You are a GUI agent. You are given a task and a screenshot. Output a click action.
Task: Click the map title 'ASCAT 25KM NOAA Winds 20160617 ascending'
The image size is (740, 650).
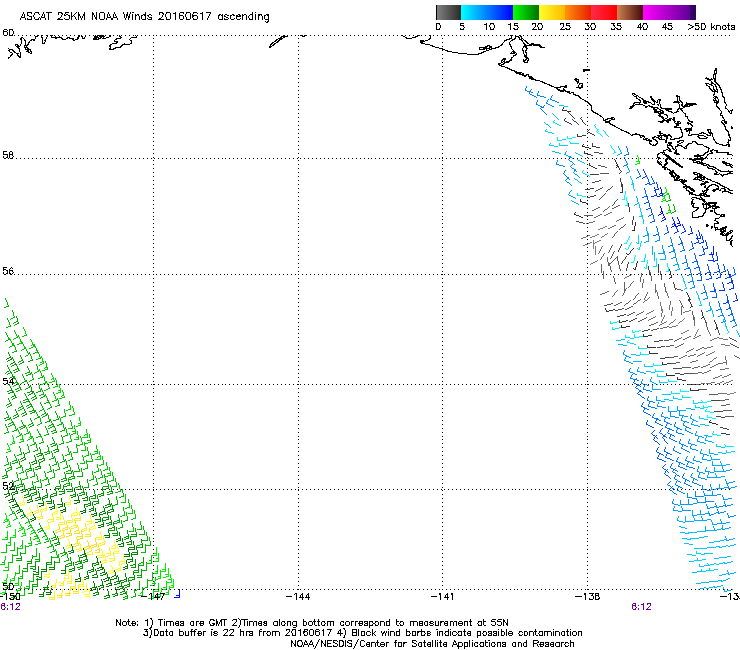click(144, 16)
